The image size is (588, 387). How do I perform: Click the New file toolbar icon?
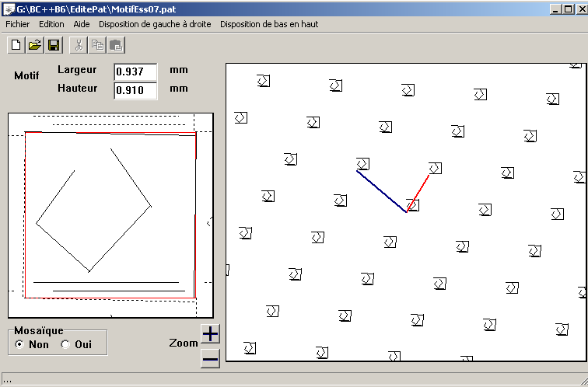[16, 45]
